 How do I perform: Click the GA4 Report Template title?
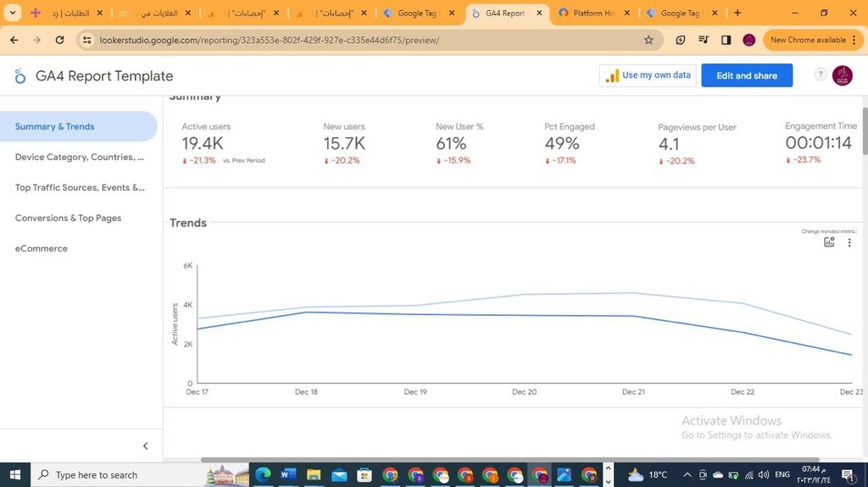(x=104, y=76)
